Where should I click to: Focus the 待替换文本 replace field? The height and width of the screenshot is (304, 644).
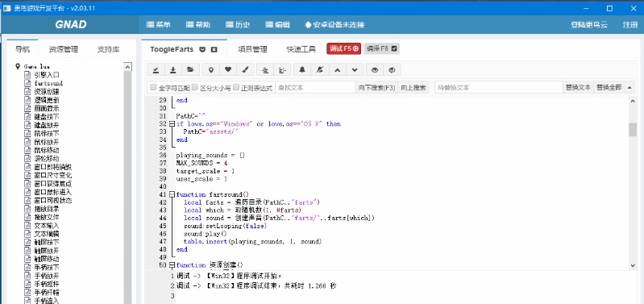[x=499, y=87]
